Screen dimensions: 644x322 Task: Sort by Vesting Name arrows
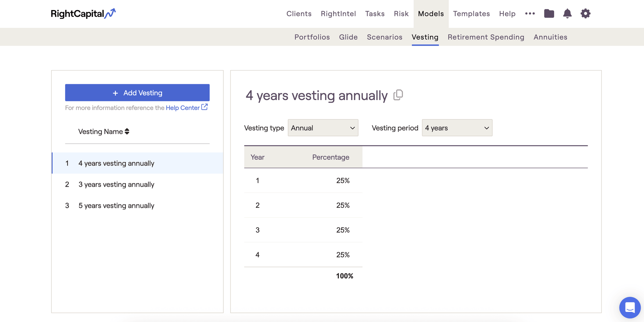click(127, 131)
